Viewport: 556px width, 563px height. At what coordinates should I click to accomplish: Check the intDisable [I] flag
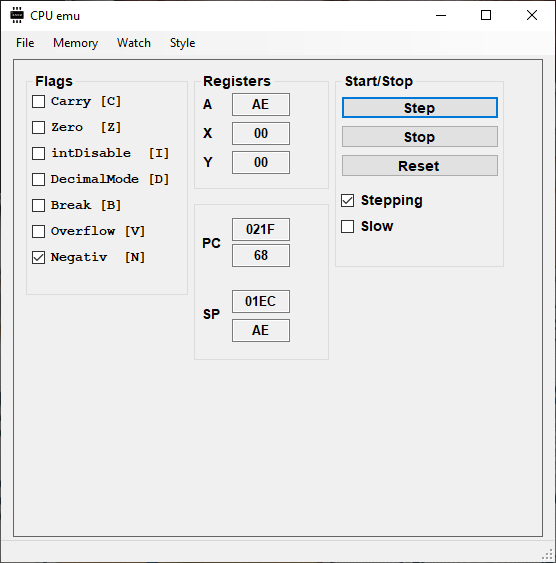coord(38,153)
